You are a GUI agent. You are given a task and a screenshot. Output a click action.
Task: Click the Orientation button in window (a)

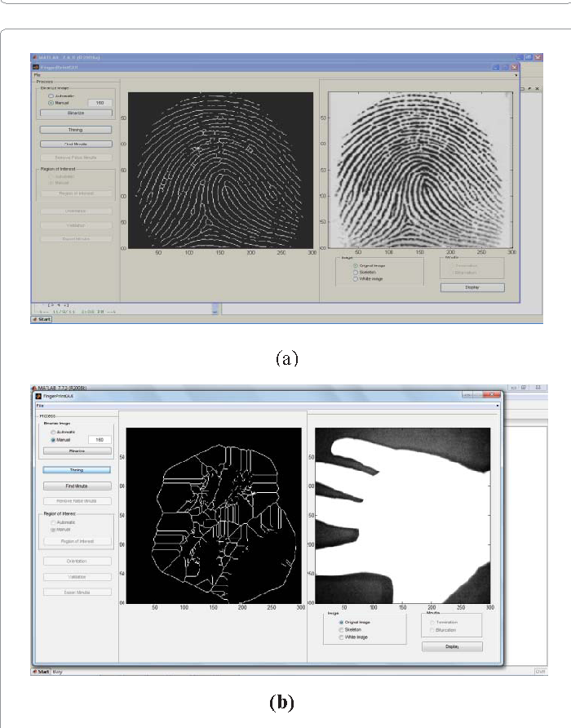[x=76, y=211]
